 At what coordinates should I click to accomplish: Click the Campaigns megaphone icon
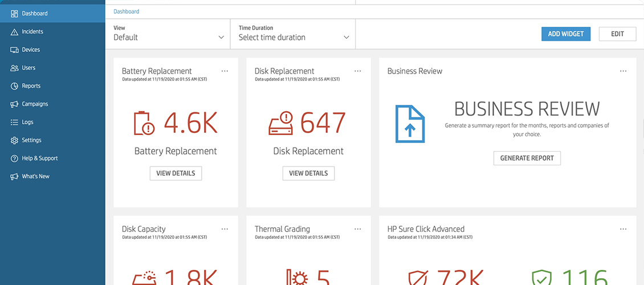(14, 104)
